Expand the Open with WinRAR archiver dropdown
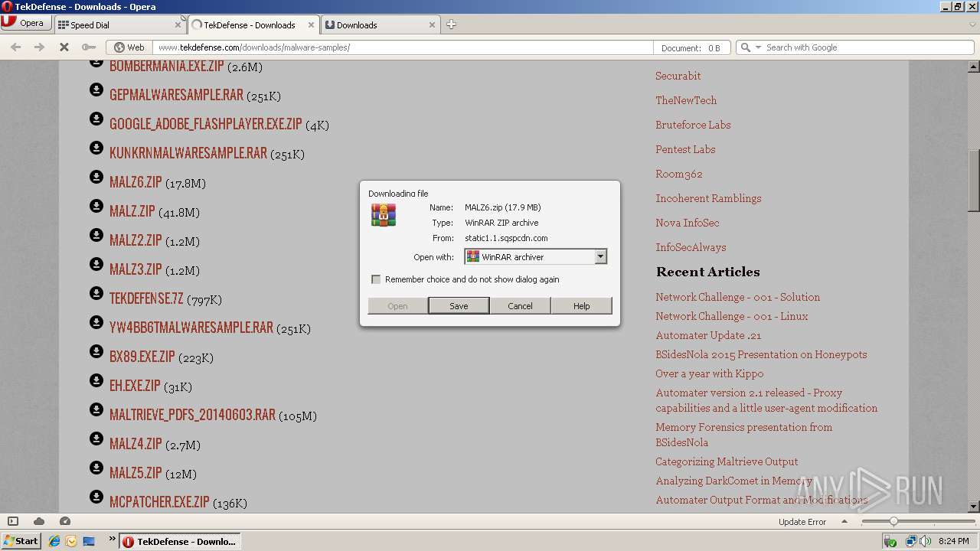Screen dimensions: 980x551 tap(601, 257)
